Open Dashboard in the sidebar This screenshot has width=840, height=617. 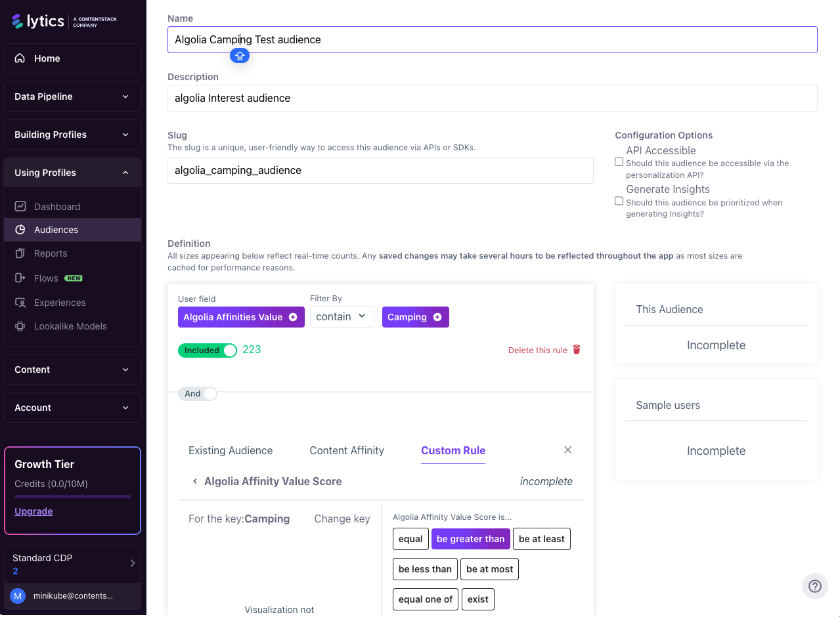(x=72, y=206)
